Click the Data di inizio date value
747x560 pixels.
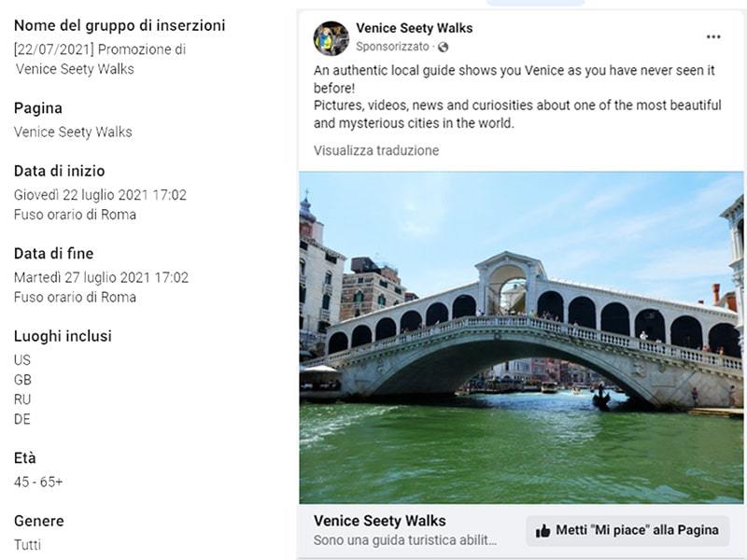pos(100,195)
